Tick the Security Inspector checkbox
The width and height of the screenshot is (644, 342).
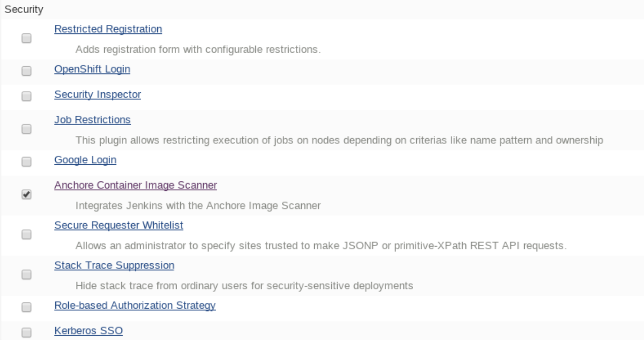(26, 96)
